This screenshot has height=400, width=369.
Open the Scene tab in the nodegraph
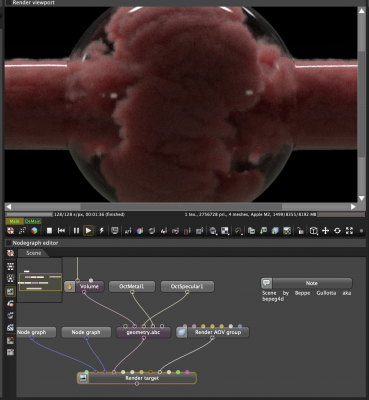[34, 253]
